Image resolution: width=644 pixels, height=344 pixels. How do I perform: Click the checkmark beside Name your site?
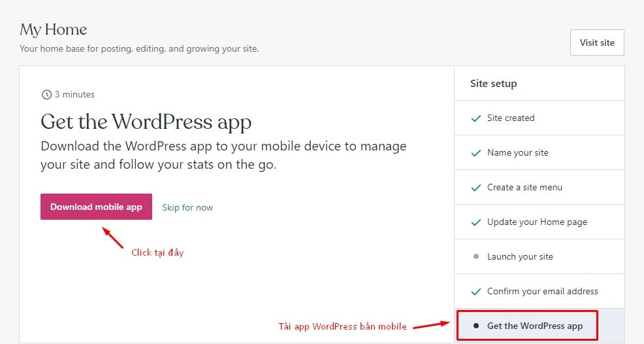[476, 153]
